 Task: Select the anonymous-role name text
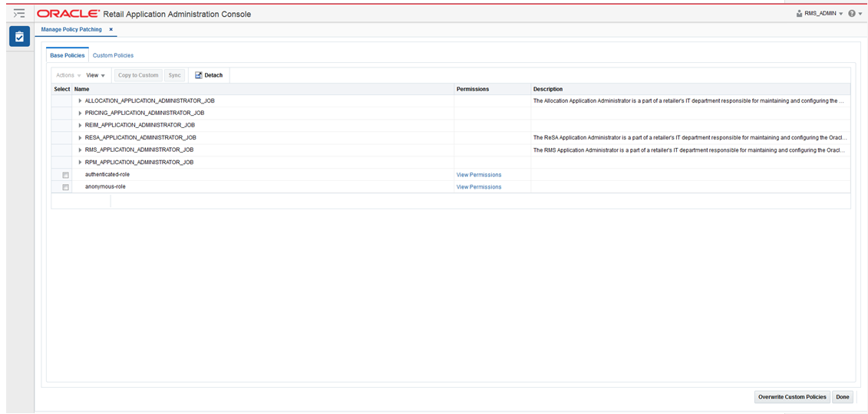tap(105, 187)
